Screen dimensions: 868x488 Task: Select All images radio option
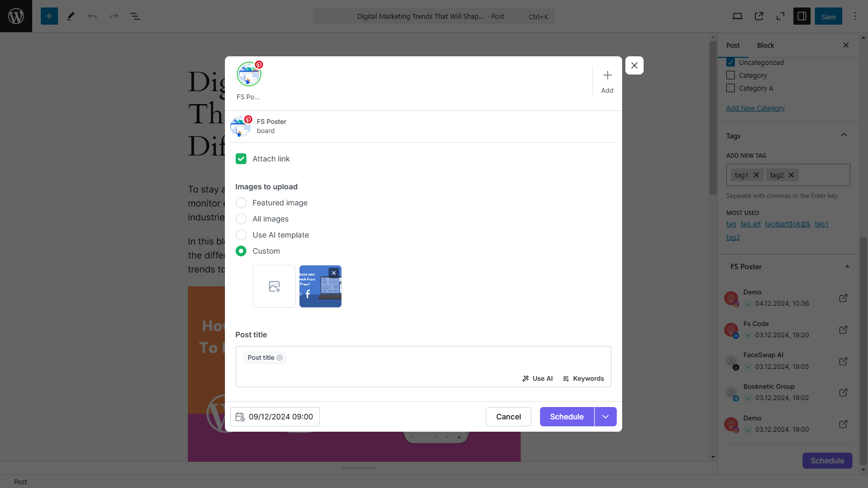(241, 219)
